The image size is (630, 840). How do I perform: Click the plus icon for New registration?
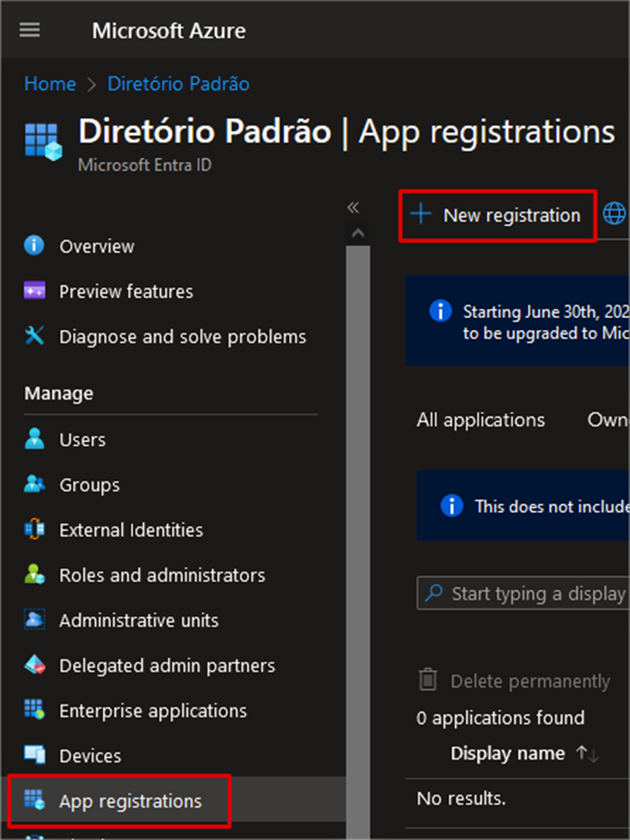point(421,213)
